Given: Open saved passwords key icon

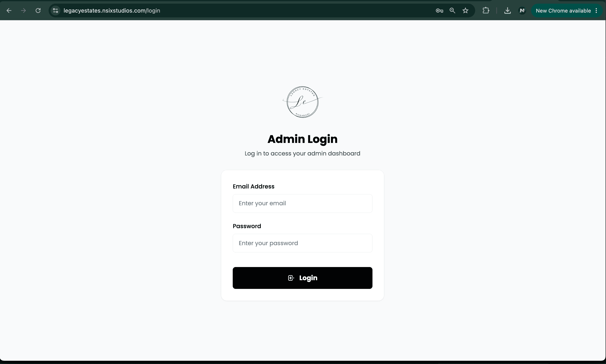Looking at the screenshot, I should coord(439,11).
